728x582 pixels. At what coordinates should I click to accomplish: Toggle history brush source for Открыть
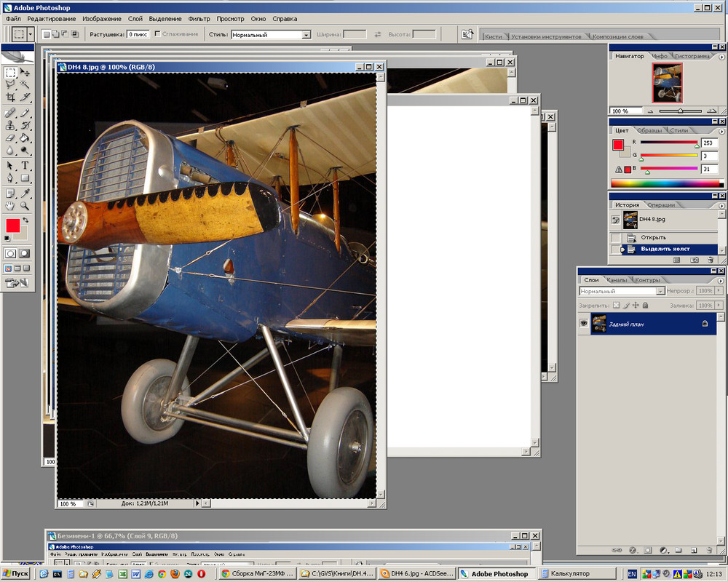pos(616,238)
